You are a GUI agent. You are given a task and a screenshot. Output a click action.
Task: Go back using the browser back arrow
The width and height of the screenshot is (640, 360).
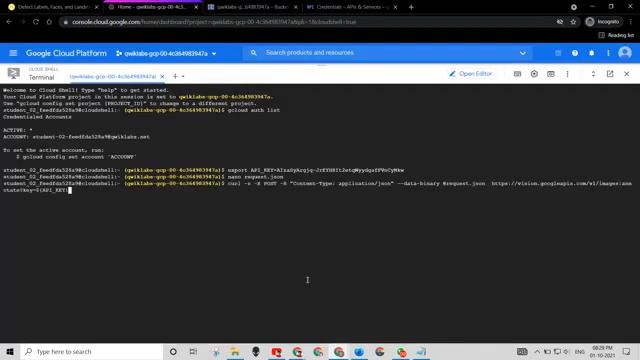[x=9, y=22]
